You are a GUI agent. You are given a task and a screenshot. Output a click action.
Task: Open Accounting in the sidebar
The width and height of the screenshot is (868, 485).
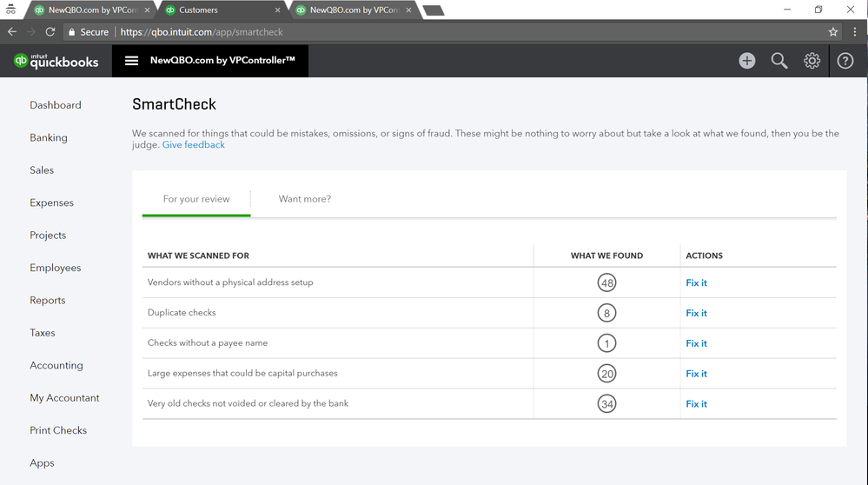[x=56, y=365]
